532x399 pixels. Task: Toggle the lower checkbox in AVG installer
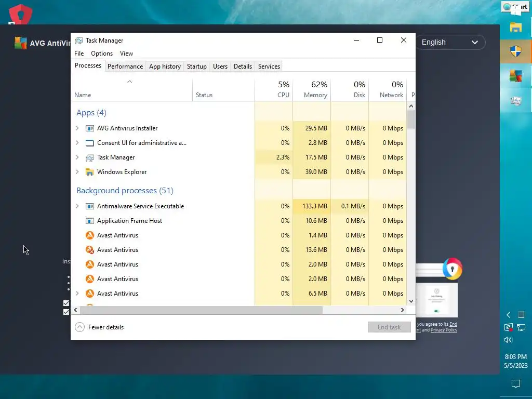(x=66, y=312)
